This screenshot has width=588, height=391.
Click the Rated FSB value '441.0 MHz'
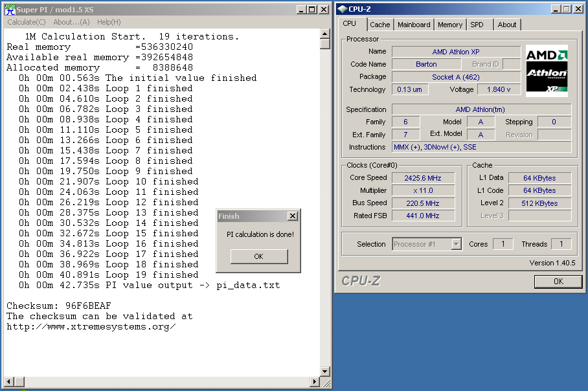tap(423, 216)
